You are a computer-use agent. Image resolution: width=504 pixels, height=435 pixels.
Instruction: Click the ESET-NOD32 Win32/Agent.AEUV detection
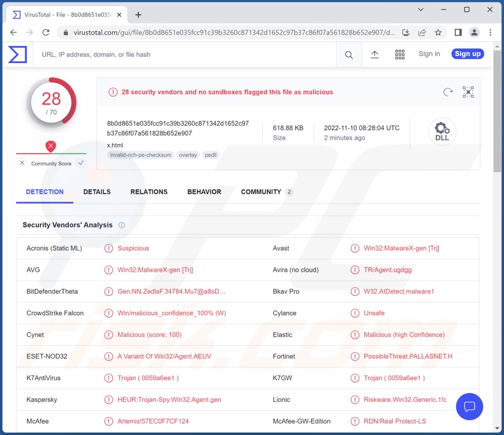pyautogui.click(x=164, y=357)
